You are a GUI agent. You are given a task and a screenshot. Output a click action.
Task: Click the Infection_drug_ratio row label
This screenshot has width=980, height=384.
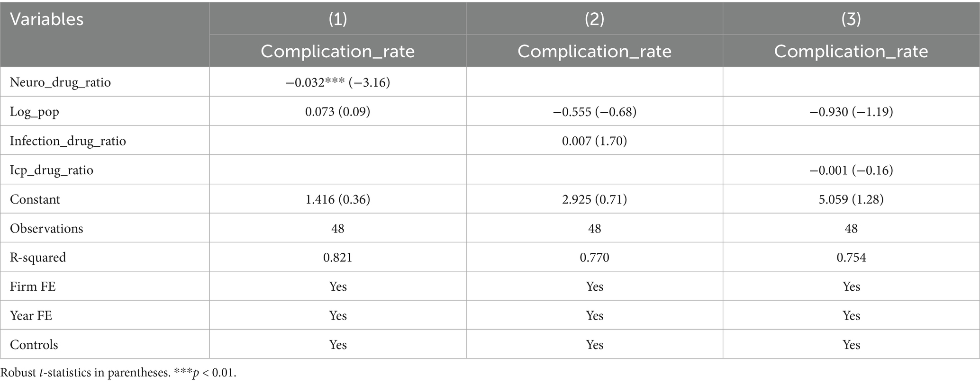tap(68, 141)
